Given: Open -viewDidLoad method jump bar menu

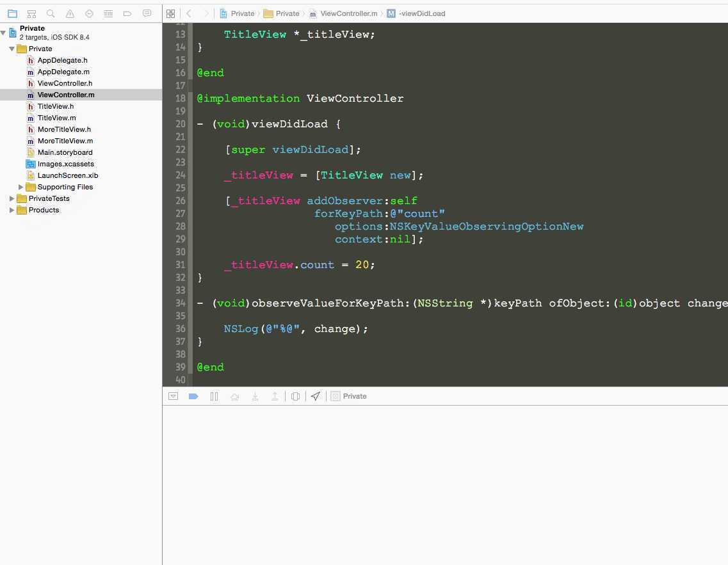Looking at the screenshot, I should coord(416,13).
